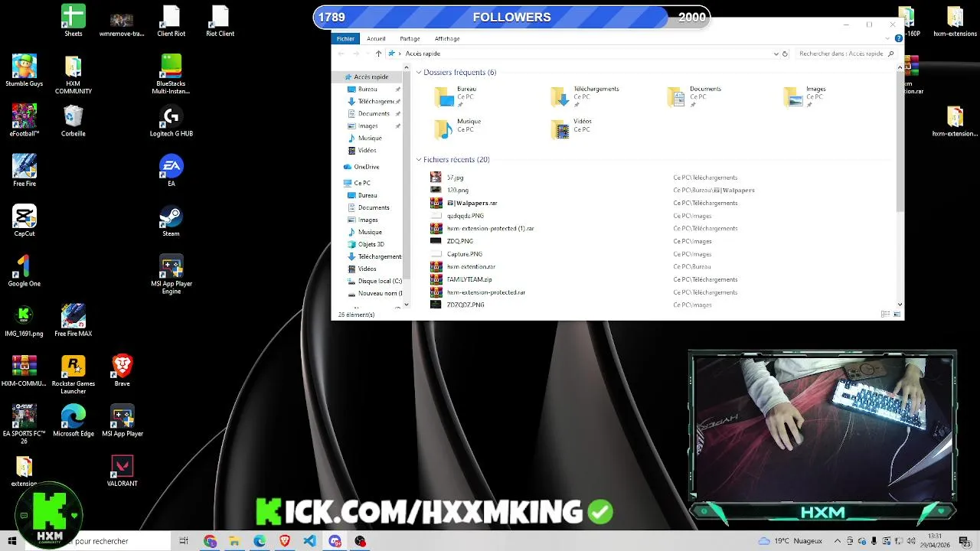The width and height of the screenshot is (980, 551).
Task: Open the Fichier ribbon tab
Action: [x=345, y=38]
